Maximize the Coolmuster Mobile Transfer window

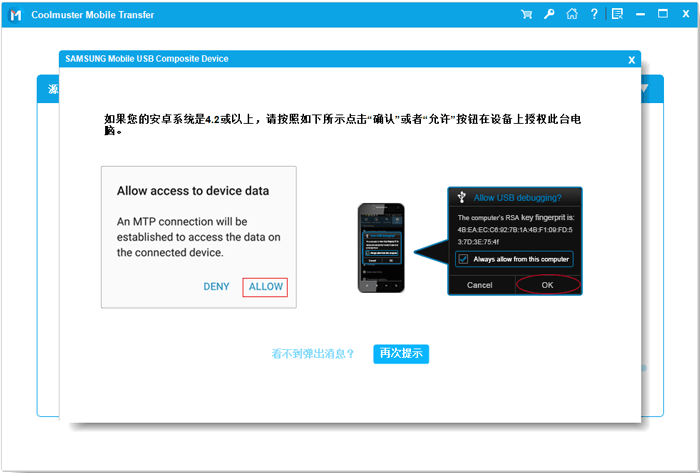(663, 14)
